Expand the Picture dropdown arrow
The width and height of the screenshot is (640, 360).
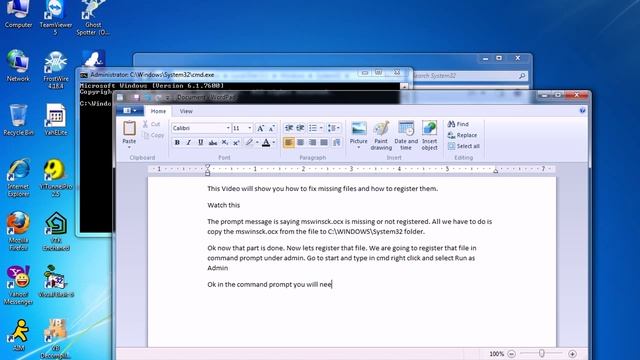click(x=359, y=147)
